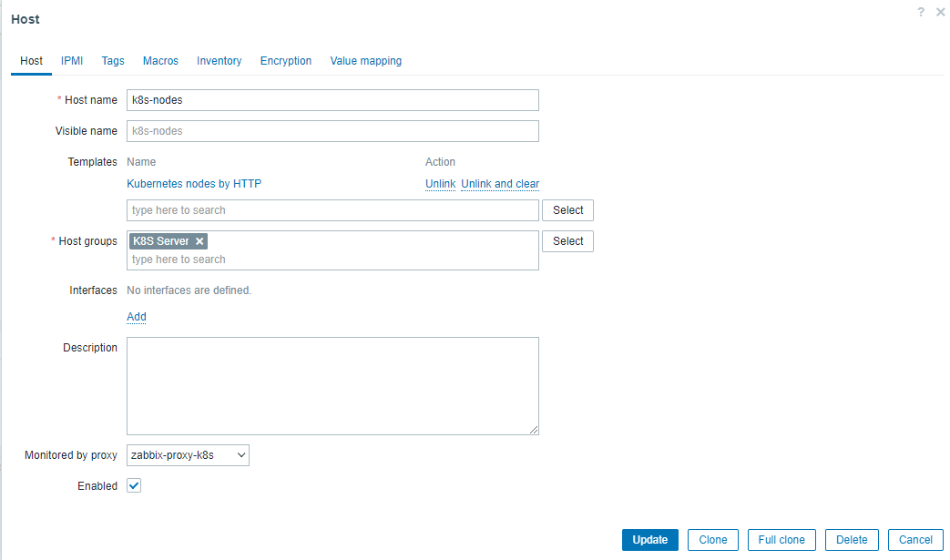This screenshot has height=560, width=950.
Task: Focus the Host name field
Action: coord(332,100)
